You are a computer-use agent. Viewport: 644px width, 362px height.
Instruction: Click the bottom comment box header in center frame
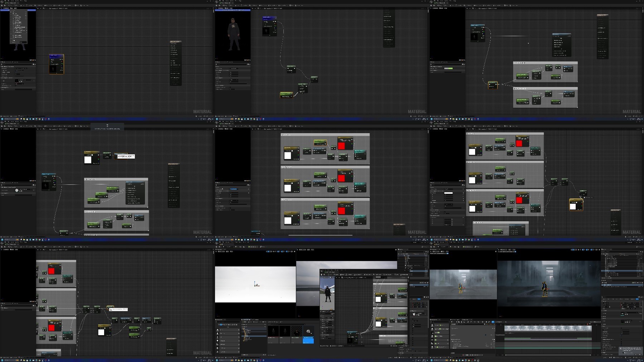pos(325,199)
